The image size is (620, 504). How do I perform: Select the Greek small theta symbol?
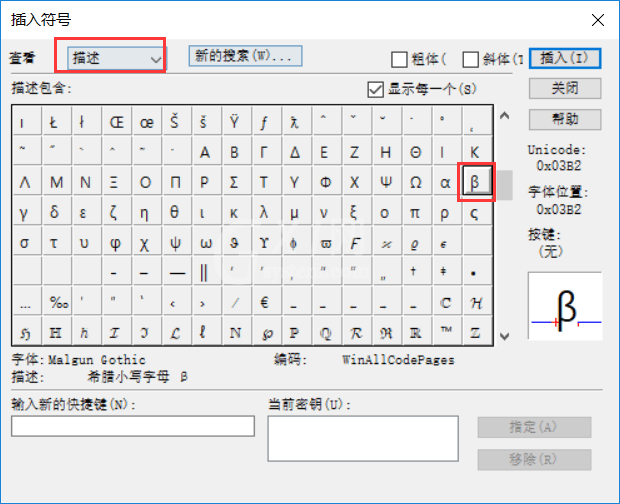tap(175, 212)
